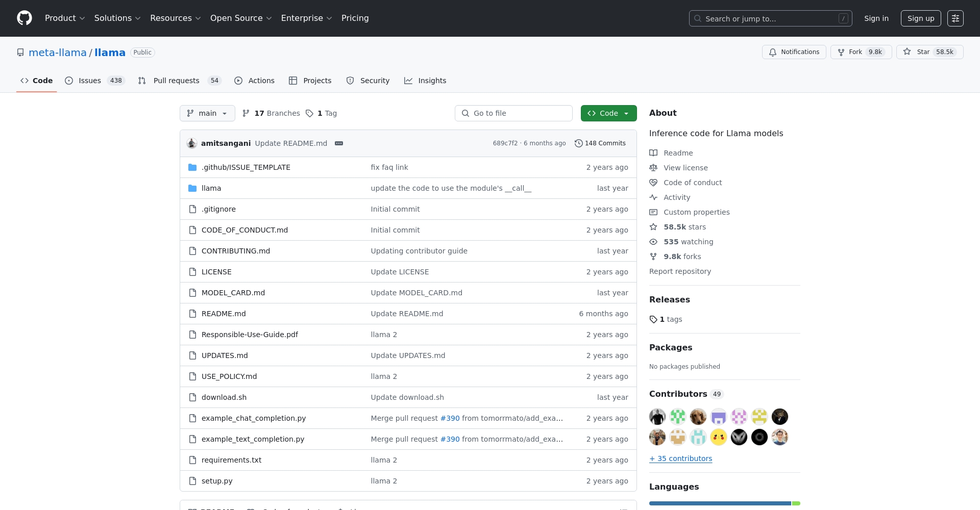Click the Report repository link
The width and height of the screenshot is (980, 510).
680,271
